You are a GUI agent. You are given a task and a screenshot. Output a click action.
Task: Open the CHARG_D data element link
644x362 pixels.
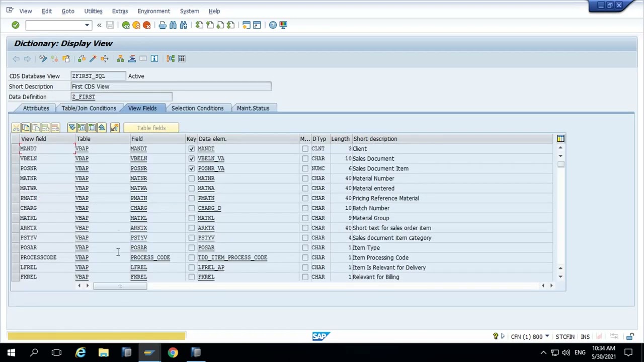click(209, 208)
